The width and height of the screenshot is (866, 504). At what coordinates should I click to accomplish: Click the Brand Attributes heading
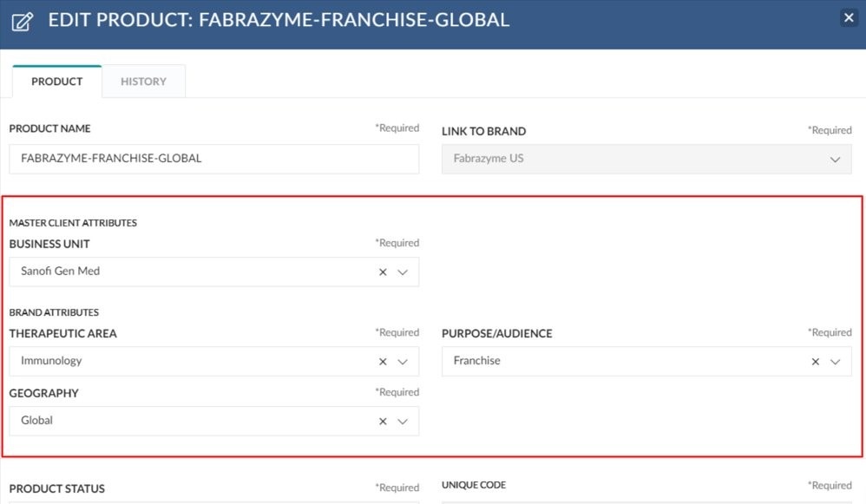click(x=54, y=312)
